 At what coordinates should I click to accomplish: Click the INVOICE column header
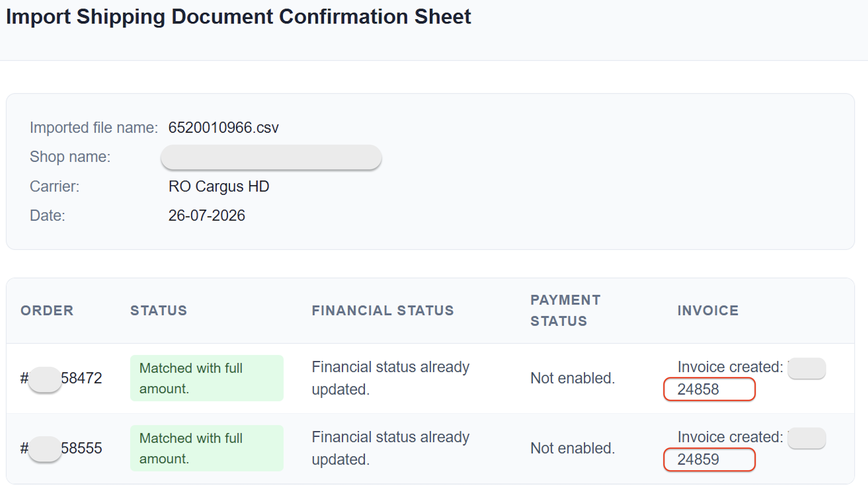(x=708, y=311)
